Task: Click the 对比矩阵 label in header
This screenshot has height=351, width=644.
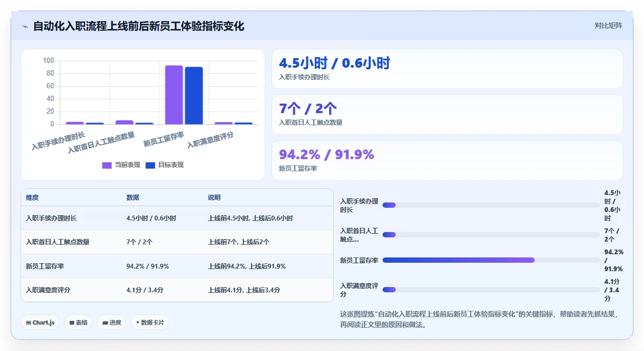Action: click(x=609, y=25)
